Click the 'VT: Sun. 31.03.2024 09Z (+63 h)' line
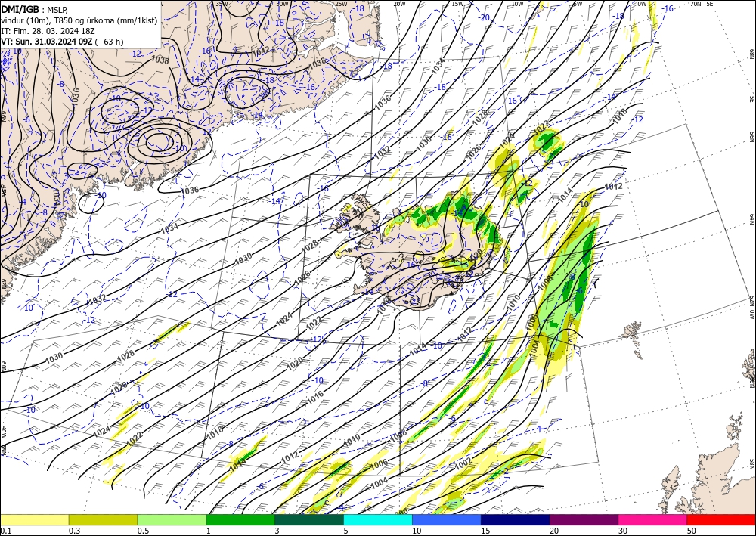 pos(62,42)
